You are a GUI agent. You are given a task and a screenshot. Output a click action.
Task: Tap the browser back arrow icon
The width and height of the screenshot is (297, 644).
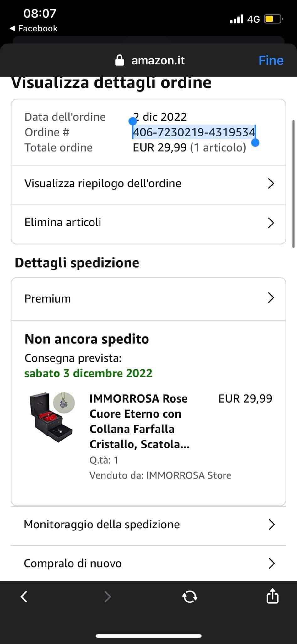coord(24,596)
